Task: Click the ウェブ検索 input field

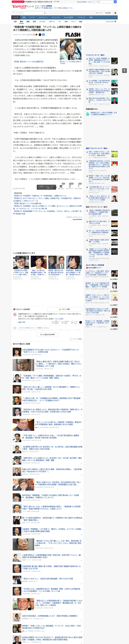Action: tap(103, 2)
